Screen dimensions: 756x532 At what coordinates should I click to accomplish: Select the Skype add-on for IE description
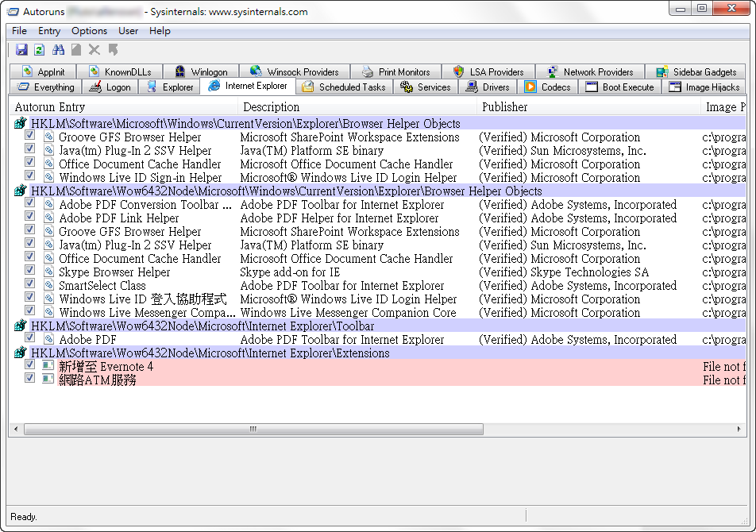(291, 272)
